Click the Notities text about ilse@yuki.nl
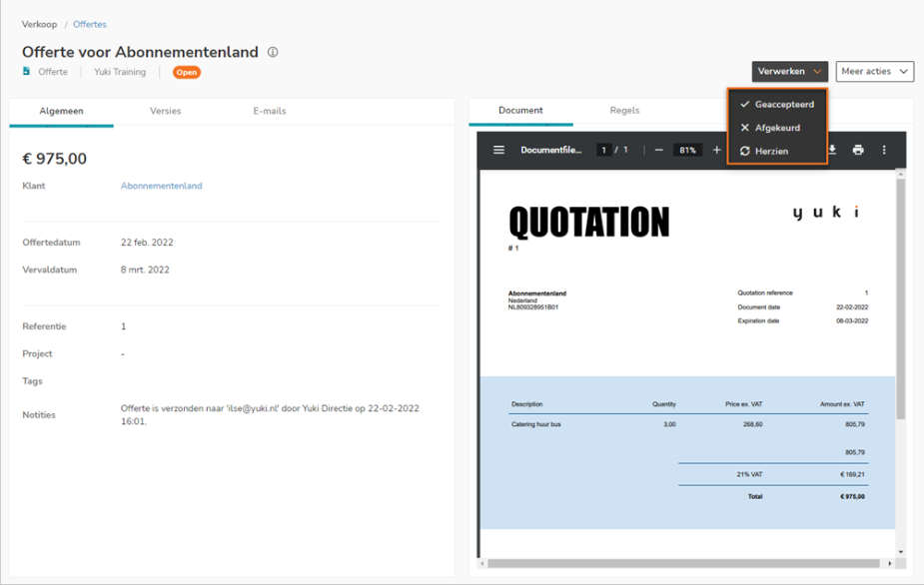This screenshot has height=585, width=924. (x=270, y=414)
